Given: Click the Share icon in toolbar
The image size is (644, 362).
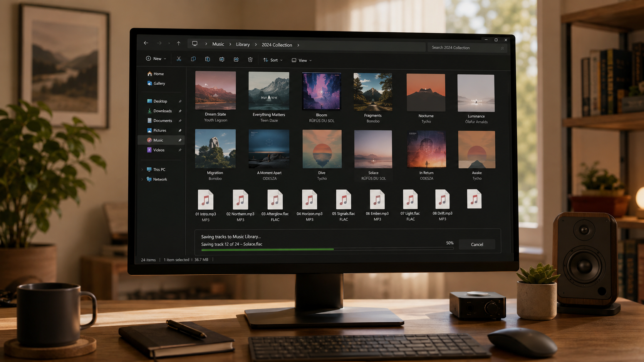Looking at the screenshot, I should click(x=236, y=59).
